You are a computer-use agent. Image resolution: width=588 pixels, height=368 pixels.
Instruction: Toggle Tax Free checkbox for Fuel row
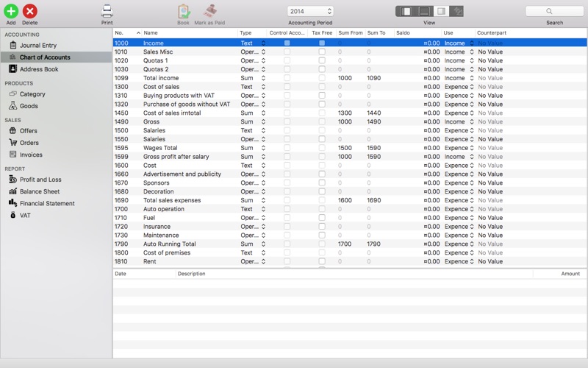pos(322,218)
